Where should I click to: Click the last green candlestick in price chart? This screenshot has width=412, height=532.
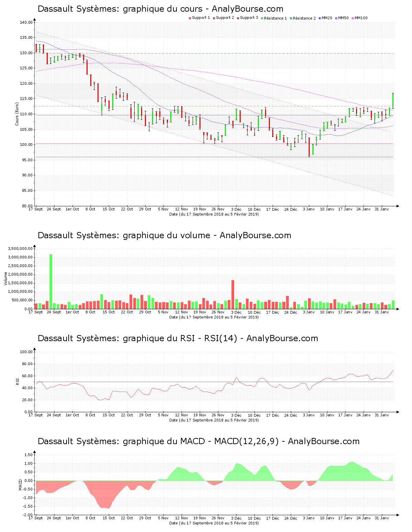(x=393, y=101)
